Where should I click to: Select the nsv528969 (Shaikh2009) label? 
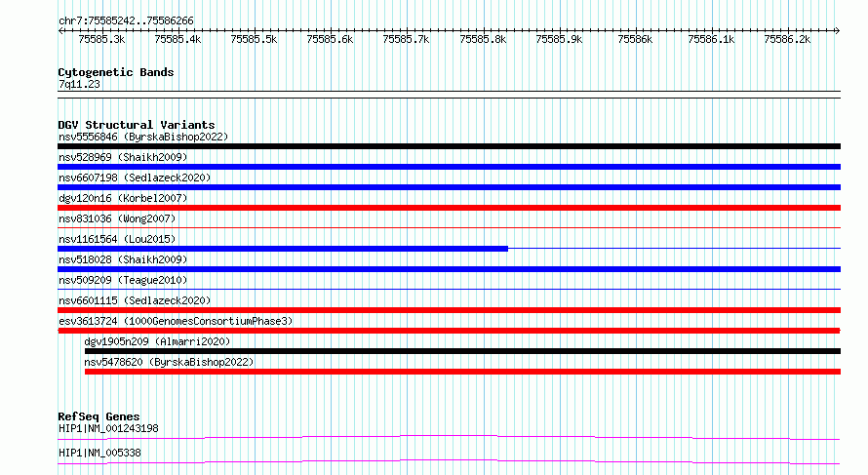pos(123,157)
